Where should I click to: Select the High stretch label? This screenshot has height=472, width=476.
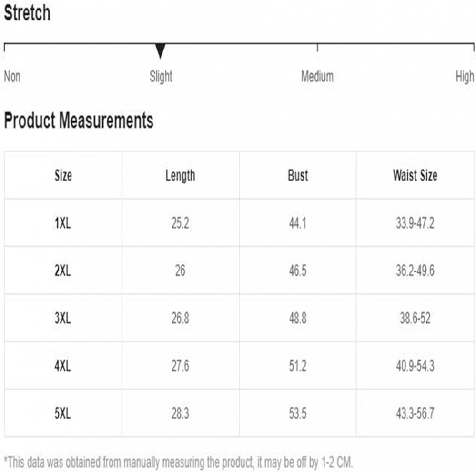[x=465, y=77]
